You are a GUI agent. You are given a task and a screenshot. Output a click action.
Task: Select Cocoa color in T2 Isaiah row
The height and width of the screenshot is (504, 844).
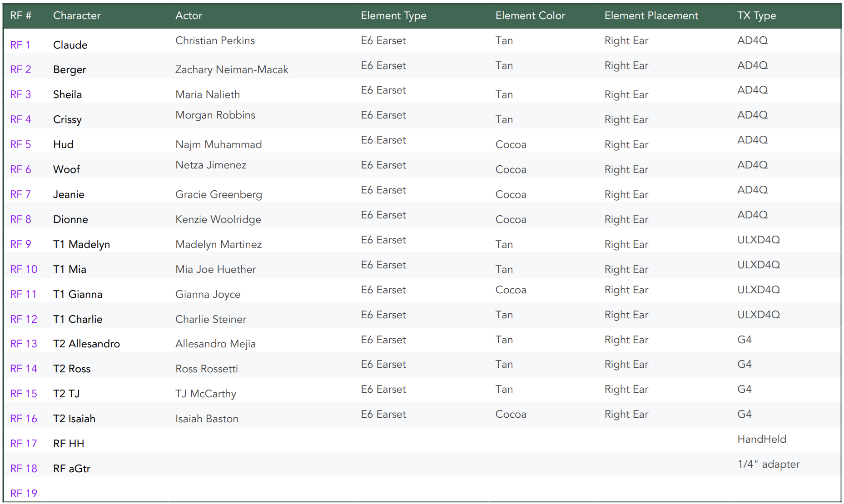point(511,414)
